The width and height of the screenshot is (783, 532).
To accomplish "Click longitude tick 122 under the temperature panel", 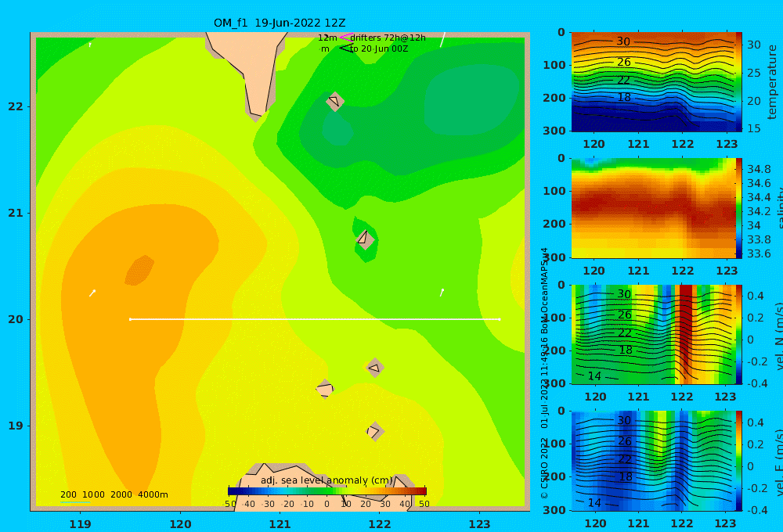I will 682,144.
